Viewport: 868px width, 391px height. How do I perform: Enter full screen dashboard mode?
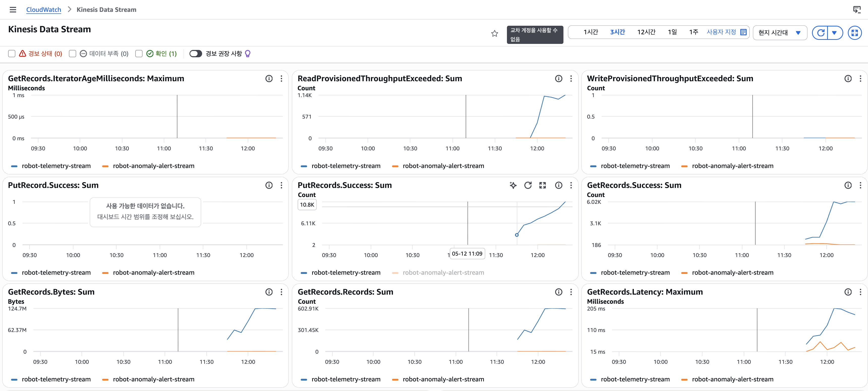click(x=855, y=33)
